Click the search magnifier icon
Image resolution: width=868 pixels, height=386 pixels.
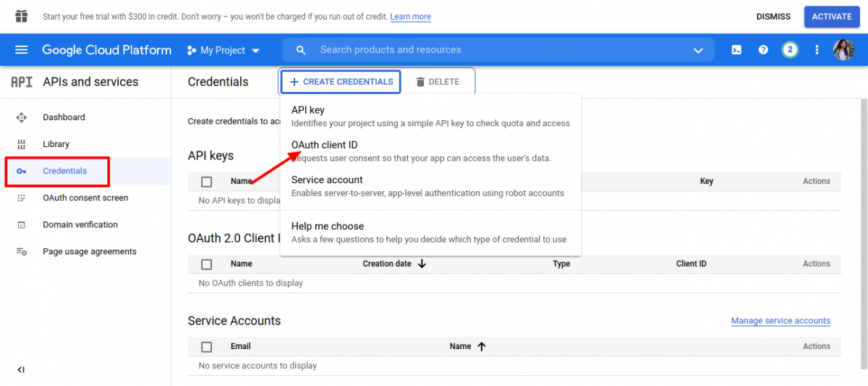click(302, 50)
